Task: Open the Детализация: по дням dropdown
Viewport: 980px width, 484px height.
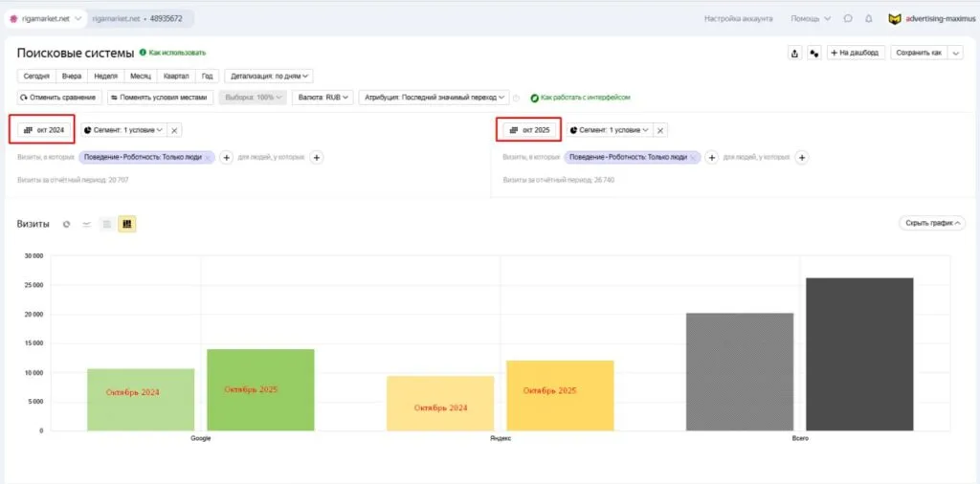Action: 269,77
